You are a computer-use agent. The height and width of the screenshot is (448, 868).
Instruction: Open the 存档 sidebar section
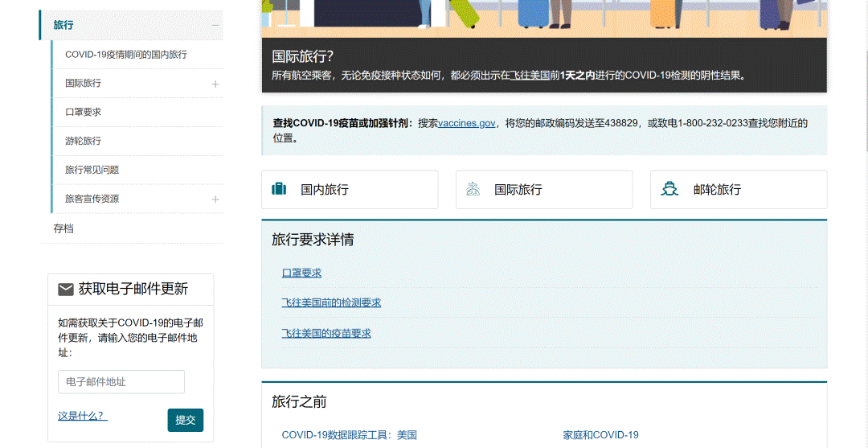click(63, 228)
